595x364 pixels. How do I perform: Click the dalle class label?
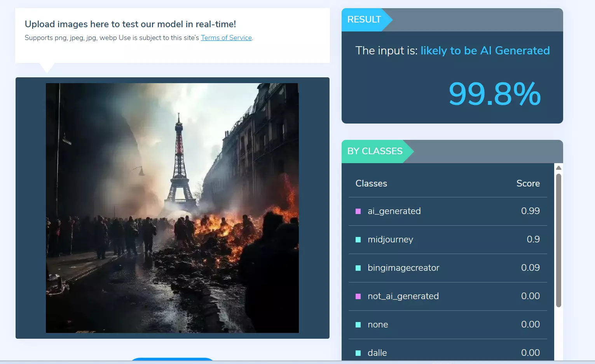pyautogui.click(x=377, y=353)
